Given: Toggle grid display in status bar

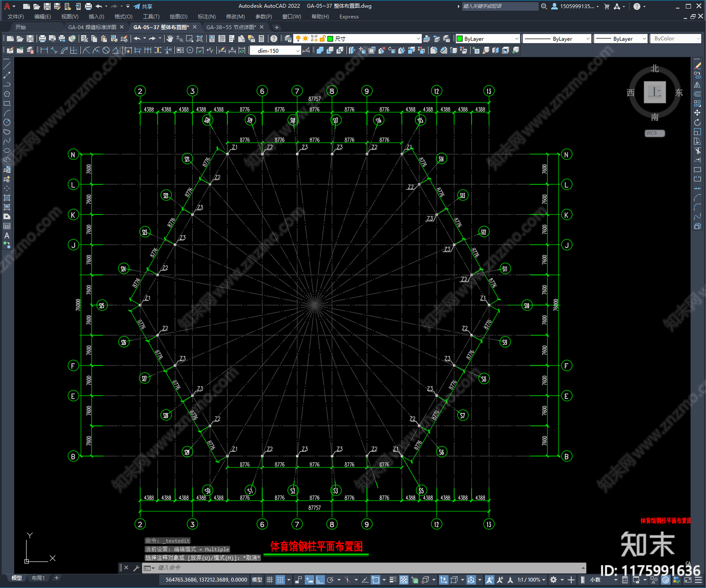Looking at the screenshot, I should coord(270,580).
